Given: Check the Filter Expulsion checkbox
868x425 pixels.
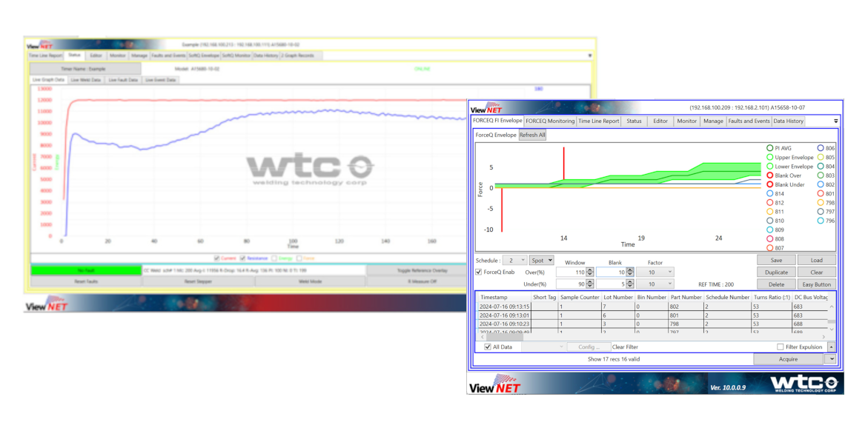Looking at the screenshot, I should (x=780, y=347).
